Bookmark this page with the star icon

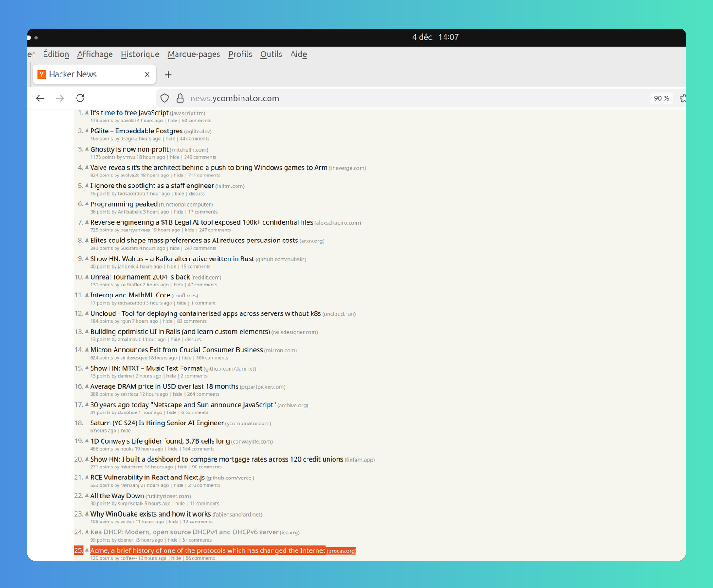(683, 98)
